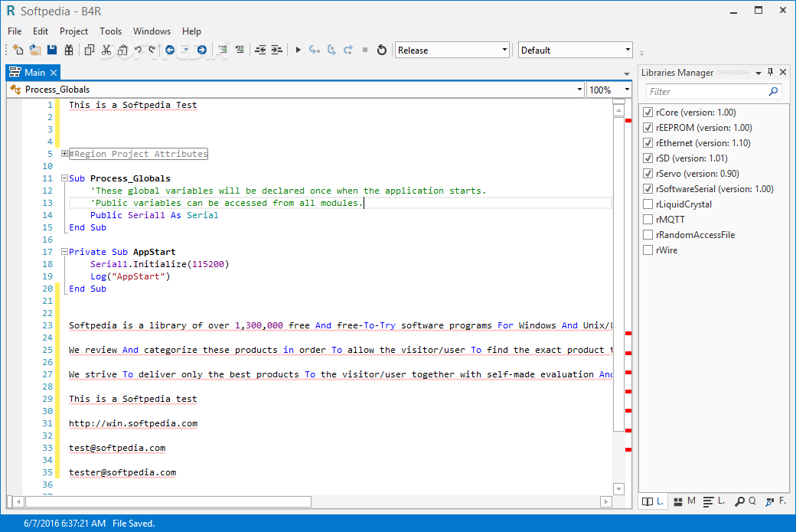Open the Release build configuration dropdown
Viewport: 796px width, 532px height.
pyautogui.click(x=452, y=50)
